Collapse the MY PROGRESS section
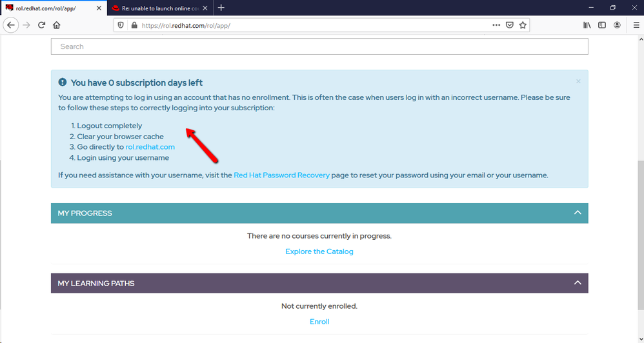 click(x=578, y=213)
